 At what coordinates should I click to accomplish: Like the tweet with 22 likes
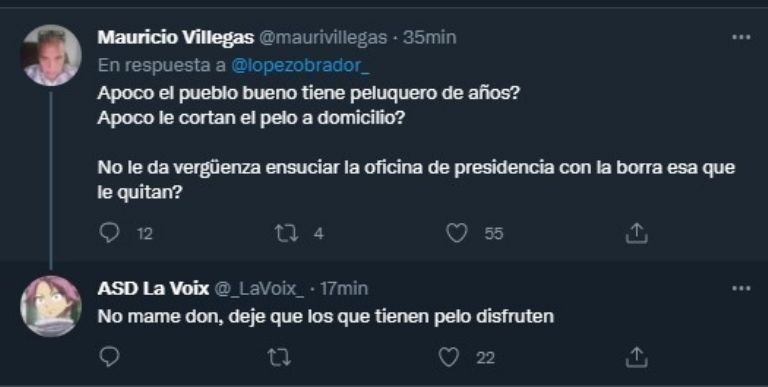[x=448, y=358]
